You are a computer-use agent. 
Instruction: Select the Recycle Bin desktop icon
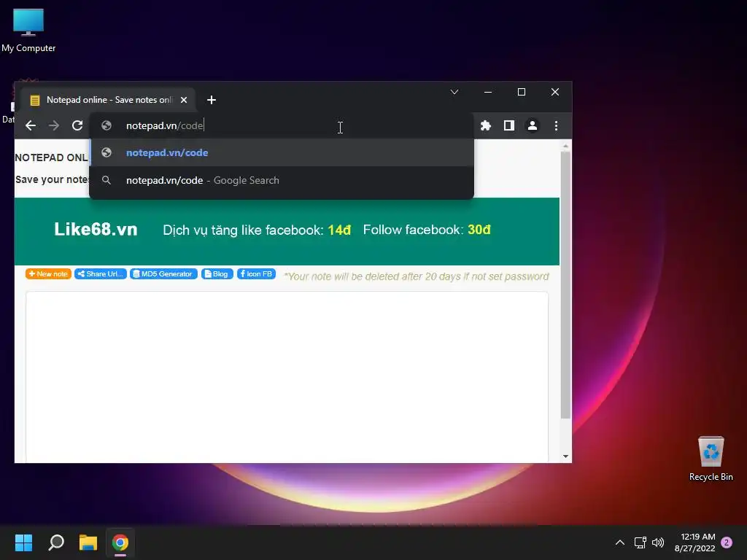(x=711, y=458)
